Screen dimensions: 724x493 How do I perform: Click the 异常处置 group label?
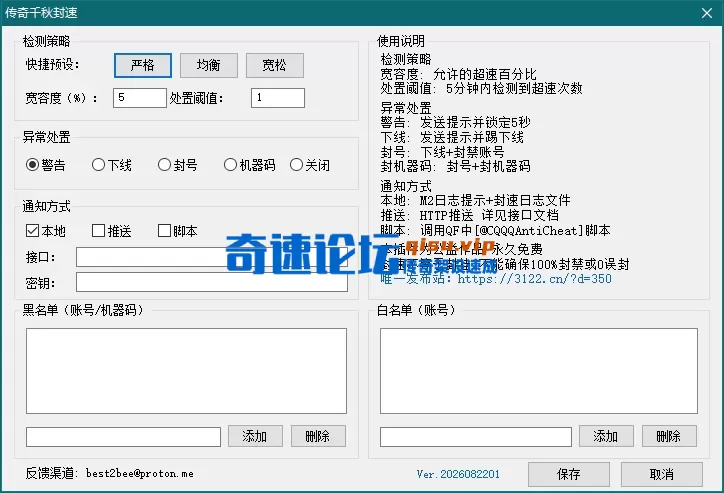click(46, 137)
